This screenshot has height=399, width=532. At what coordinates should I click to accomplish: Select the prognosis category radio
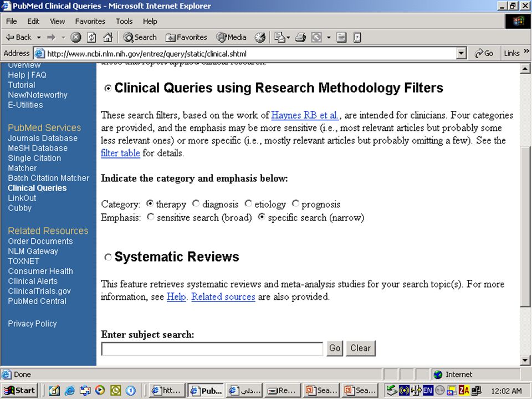point(295,203)
